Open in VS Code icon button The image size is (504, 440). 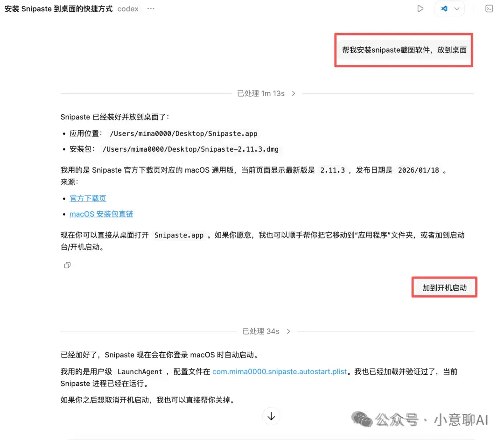click(x=444, y=9)
